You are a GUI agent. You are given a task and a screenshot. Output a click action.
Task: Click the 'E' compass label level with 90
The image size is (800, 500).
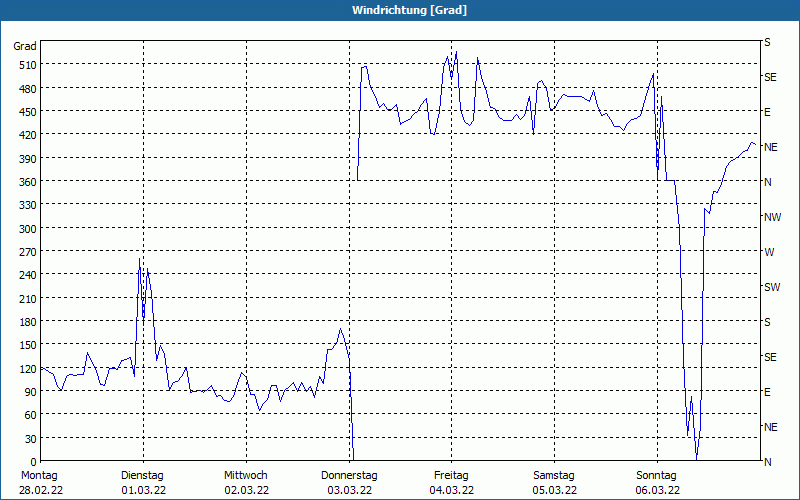tap(767, 392)
